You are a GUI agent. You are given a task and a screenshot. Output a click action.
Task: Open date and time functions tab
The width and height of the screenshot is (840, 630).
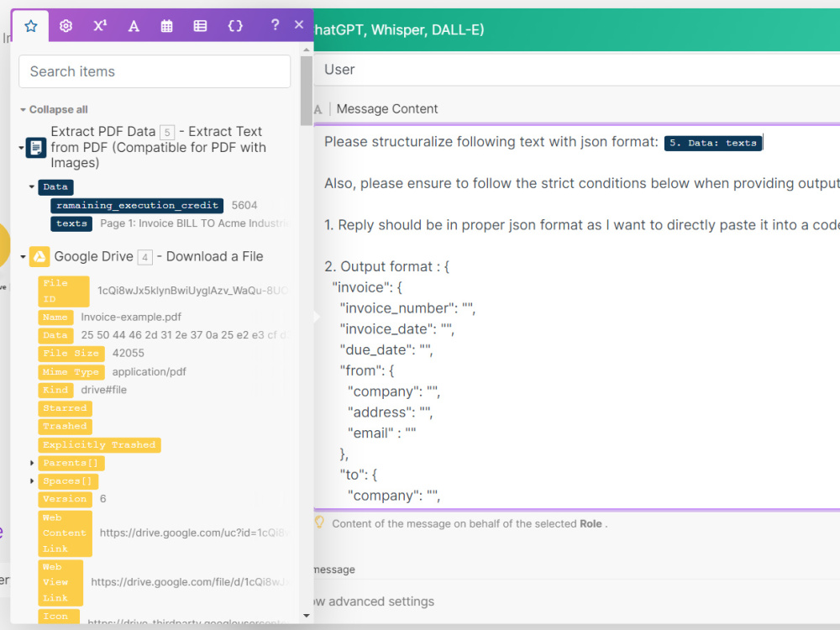[x=166, y=26]
